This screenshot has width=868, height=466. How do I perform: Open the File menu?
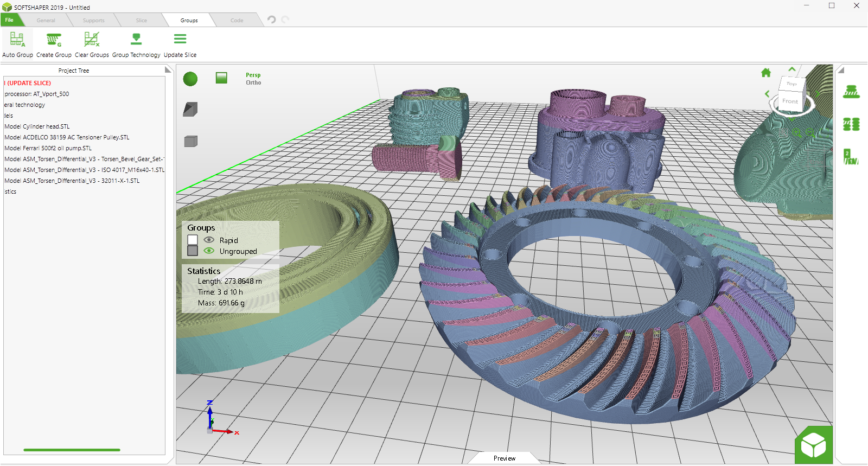(x=9, y=20)
